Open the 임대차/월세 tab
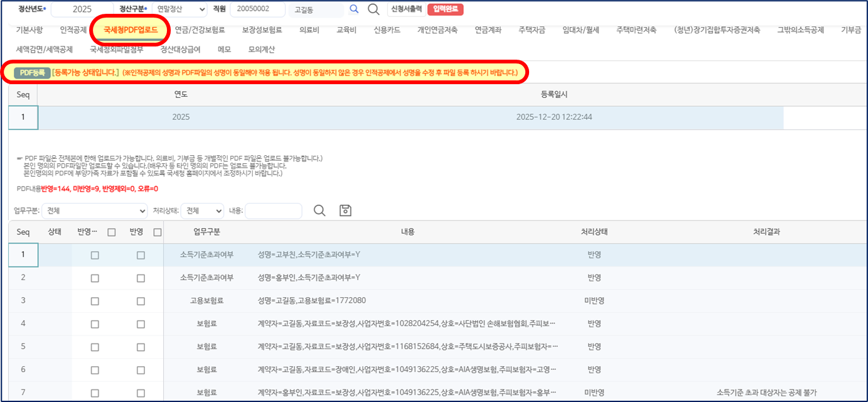 click(x=581, y=30)
